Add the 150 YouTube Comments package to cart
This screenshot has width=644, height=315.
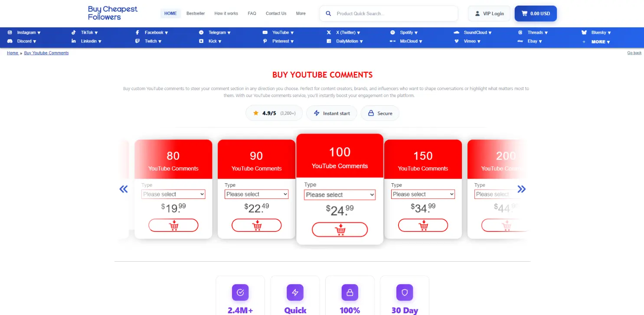pyautogui.click(x=423, y=225)
